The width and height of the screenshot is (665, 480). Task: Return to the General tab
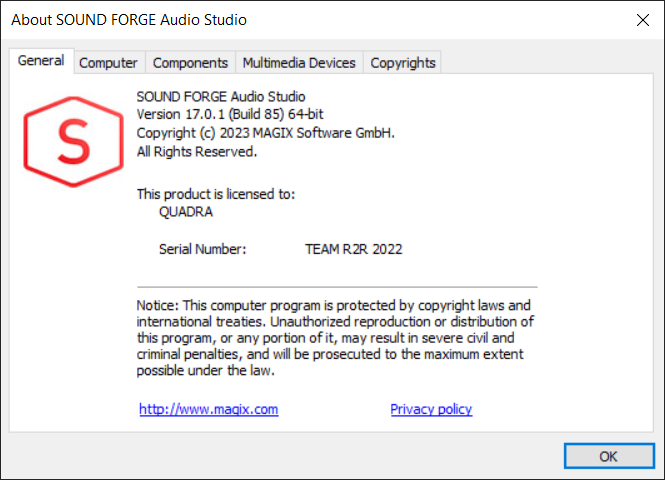[x=41, y=61]
